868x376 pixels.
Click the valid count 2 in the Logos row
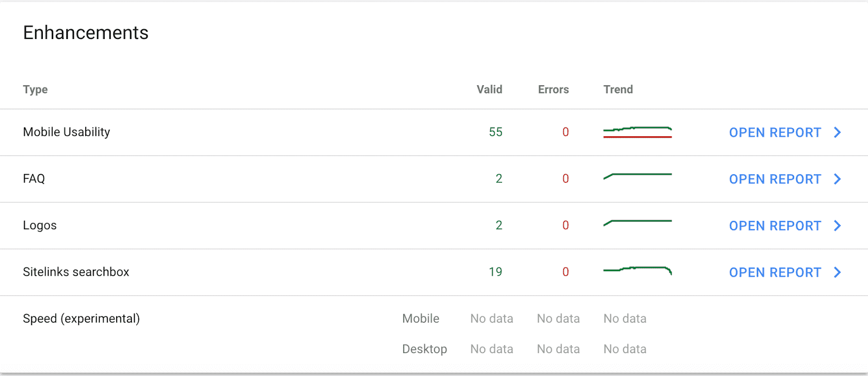[x=499, y=225]
